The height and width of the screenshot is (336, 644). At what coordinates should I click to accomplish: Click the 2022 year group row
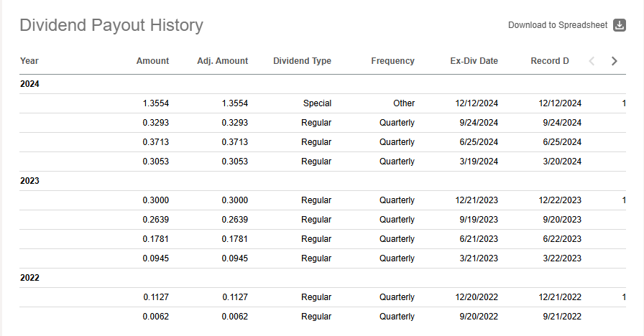[323, 278]
